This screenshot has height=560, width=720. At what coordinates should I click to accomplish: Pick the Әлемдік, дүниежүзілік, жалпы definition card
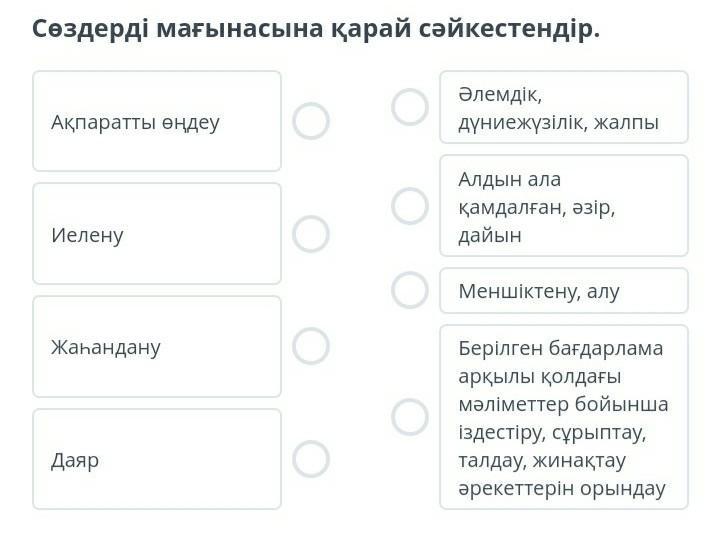[x=564, y=107]
